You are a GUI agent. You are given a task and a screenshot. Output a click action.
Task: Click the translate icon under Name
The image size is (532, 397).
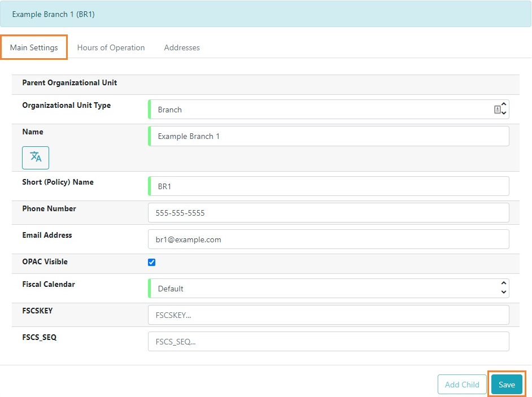click(36, 158)
